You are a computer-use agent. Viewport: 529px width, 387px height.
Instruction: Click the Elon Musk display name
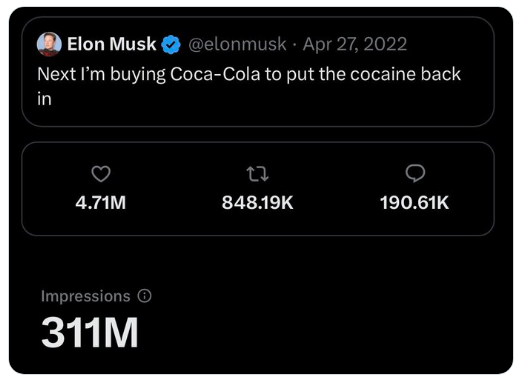[112, 44]
